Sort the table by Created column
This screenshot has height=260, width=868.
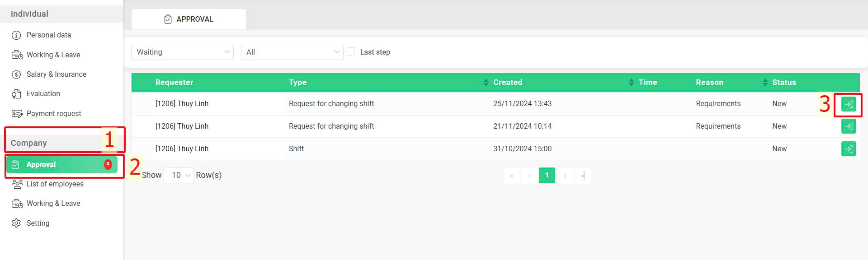[508, 83]
